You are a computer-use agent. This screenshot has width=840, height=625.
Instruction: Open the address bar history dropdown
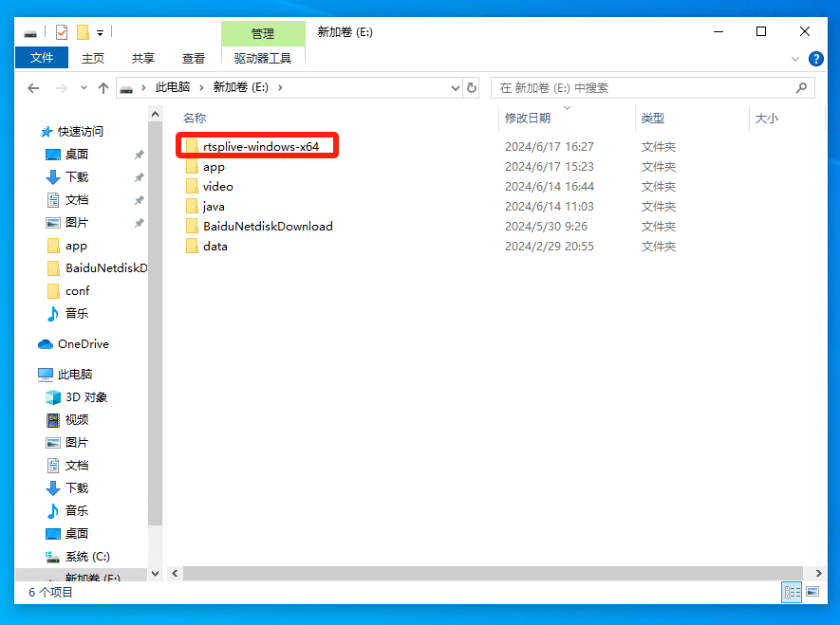pyautogui.click(x=455, y=88)
